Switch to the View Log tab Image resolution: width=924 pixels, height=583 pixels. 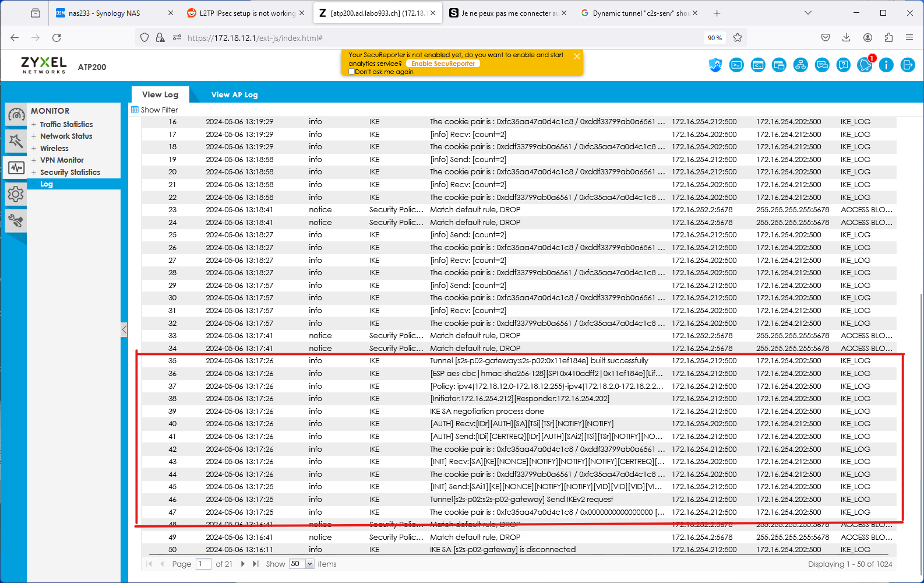click(x=160, y=94)
